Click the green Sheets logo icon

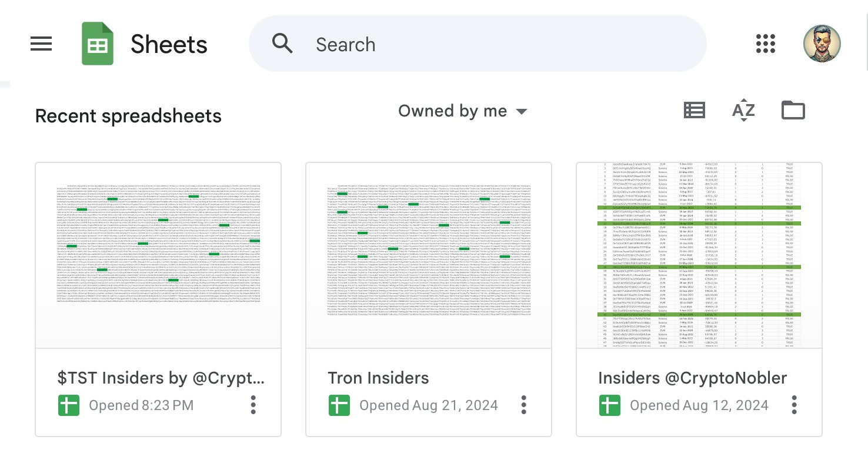pyautogui.click(x=98, y=44)
